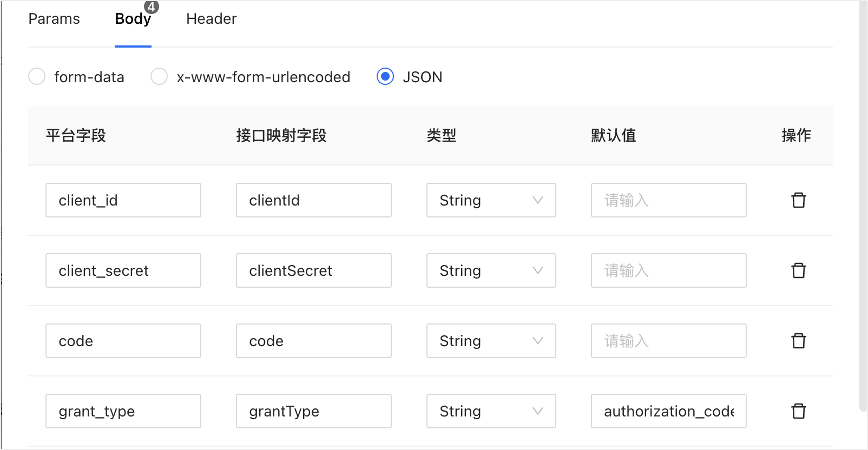Select the form-data radio button
Screen dimensions: 868x450
(37, 77)
